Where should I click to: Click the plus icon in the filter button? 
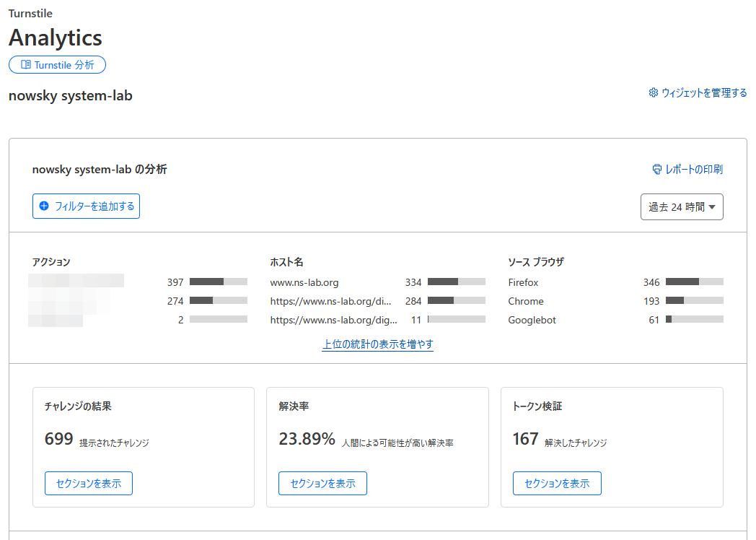(44, 206)
